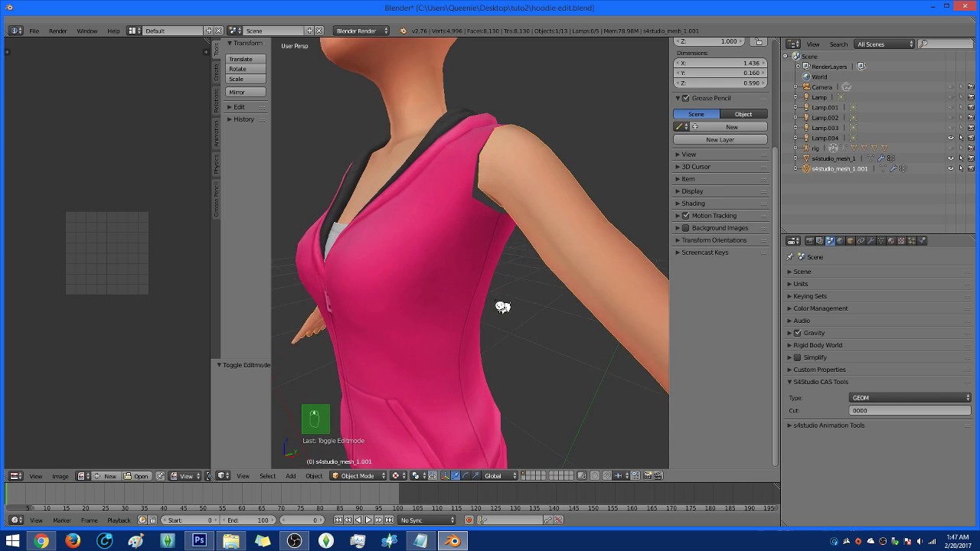
Task: Open the GEOM type dropdown
Action: point(911,398)
